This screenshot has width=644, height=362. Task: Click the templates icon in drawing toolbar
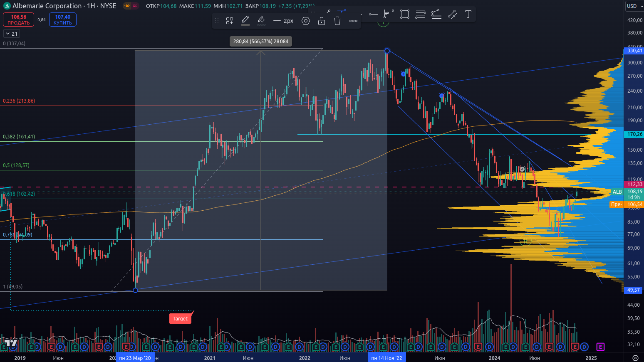[230, 21]
